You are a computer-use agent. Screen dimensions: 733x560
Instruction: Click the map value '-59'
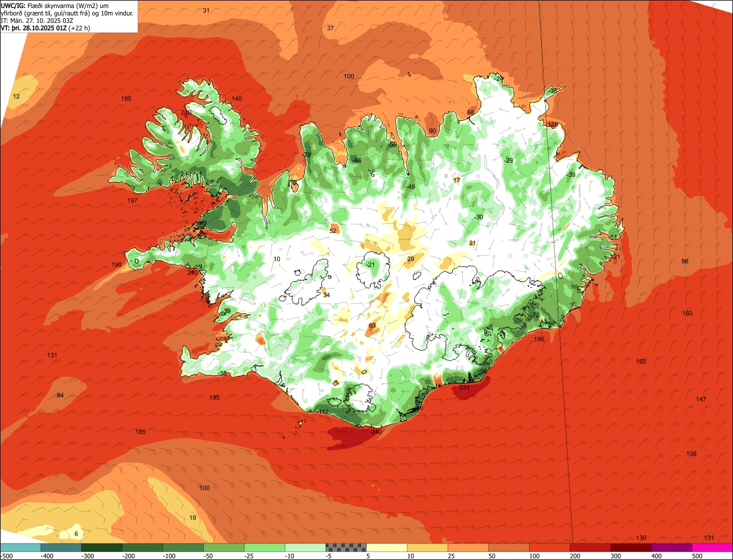[392, 144]
